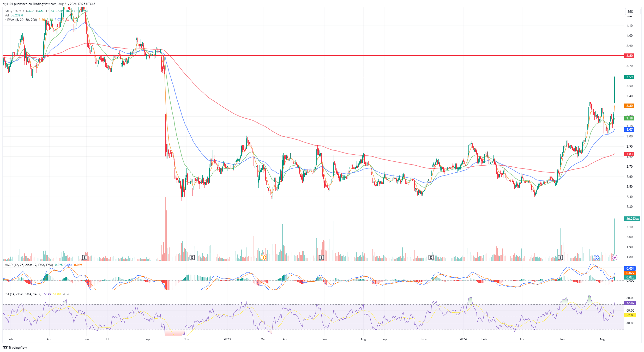This screenshot has height=352, width=644.
Task: Click the green 0.025 histogram axis label
Action: point(630,277)
